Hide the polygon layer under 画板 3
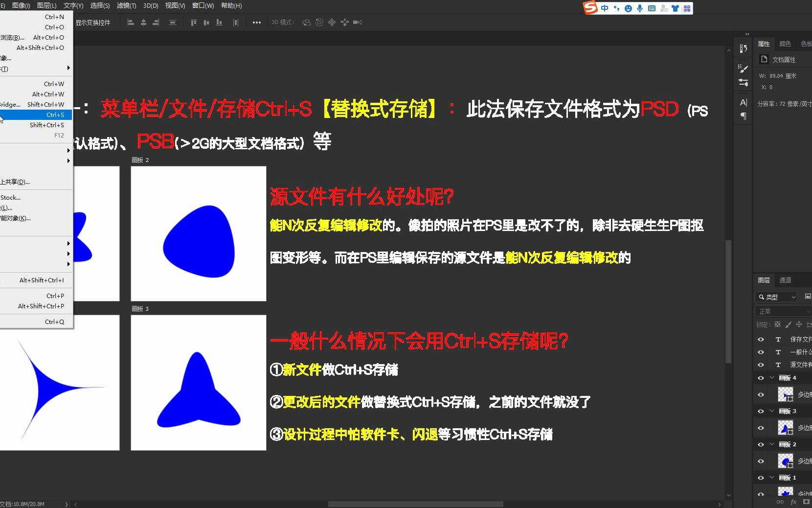Viewport: 812px width, 508px height. click(x=761, y=428)
